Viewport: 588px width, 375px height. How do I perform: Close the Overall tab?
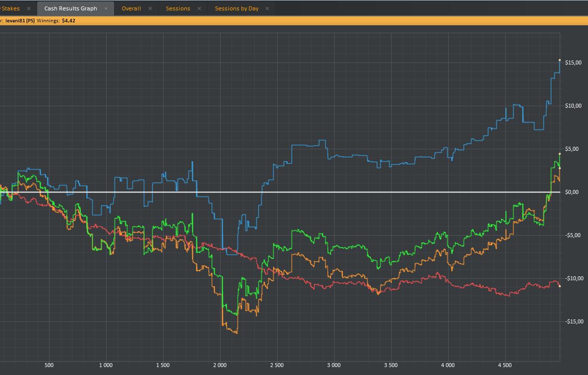[x=150, y=8]
